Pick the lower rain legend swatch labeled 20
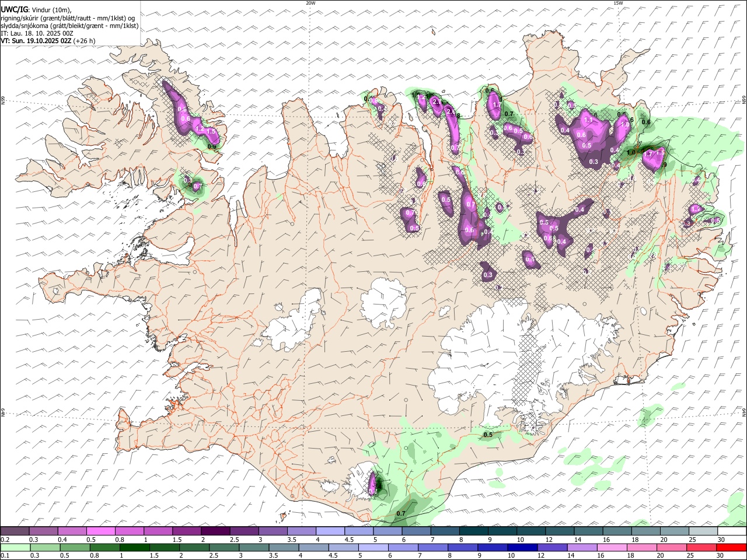 tap(672, 547)
